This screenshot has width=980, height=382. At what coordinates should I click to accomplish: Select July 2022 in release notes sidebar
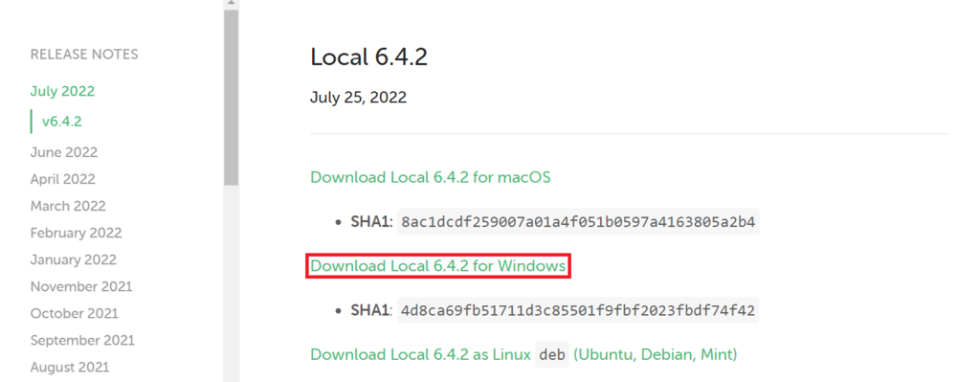(62, 91)
